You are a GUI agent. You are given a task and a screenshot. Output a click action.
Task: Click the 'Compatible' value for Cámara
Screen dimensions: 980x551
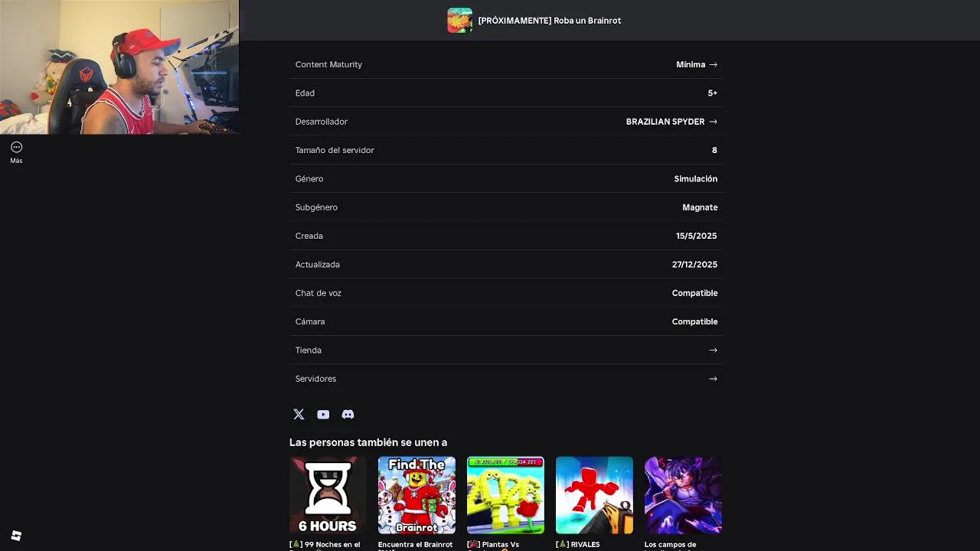coord(694,321)
